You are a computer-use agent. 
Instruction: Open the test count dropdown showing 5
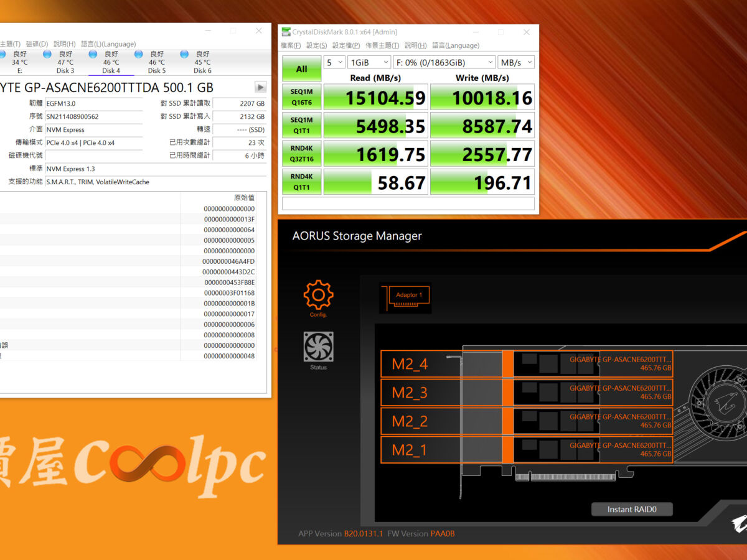pos(334,62)
